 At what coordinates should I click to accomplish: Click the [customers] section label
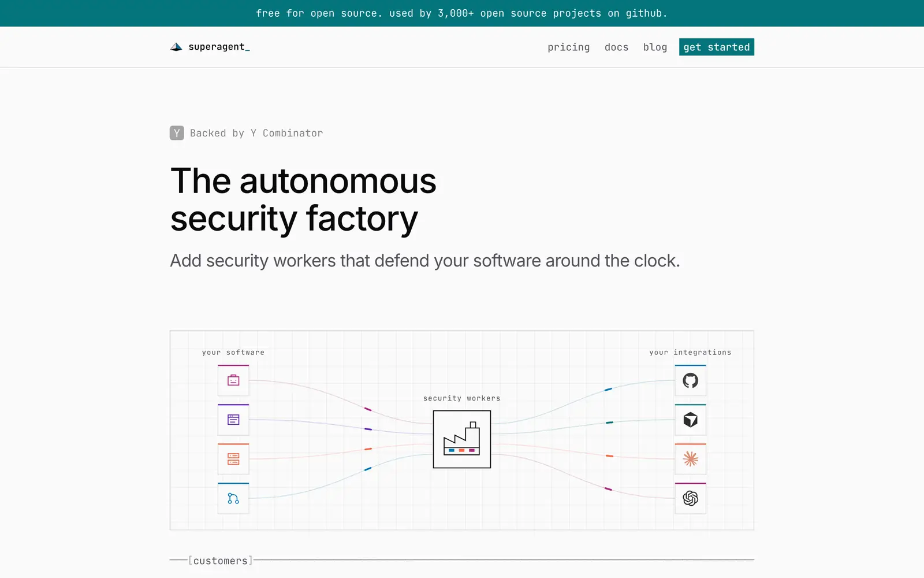tap(221, 561)
